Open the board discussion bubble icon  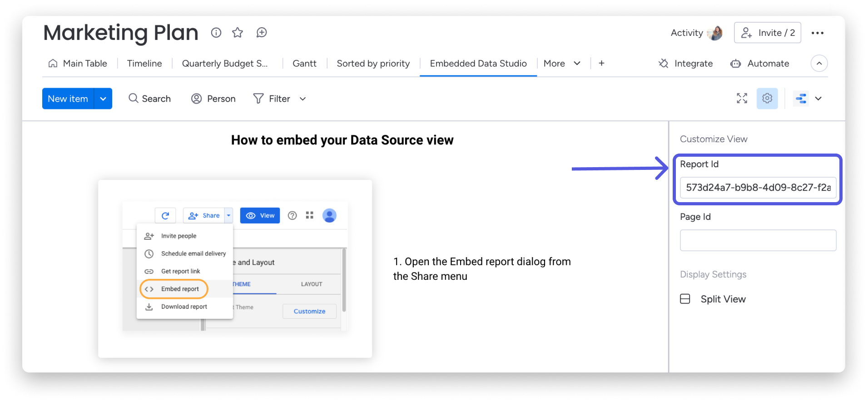click(x=262, y=33)
